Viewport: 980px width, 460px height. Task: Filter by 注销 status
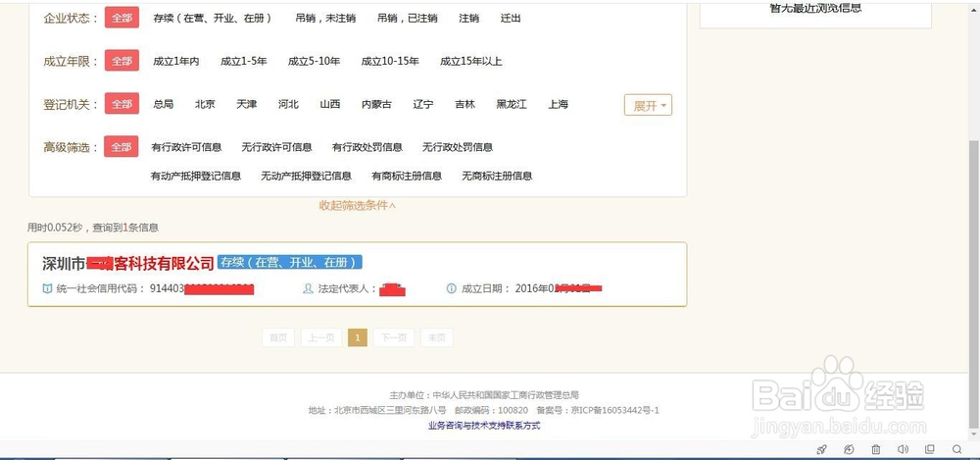click(x=468, y=19)
